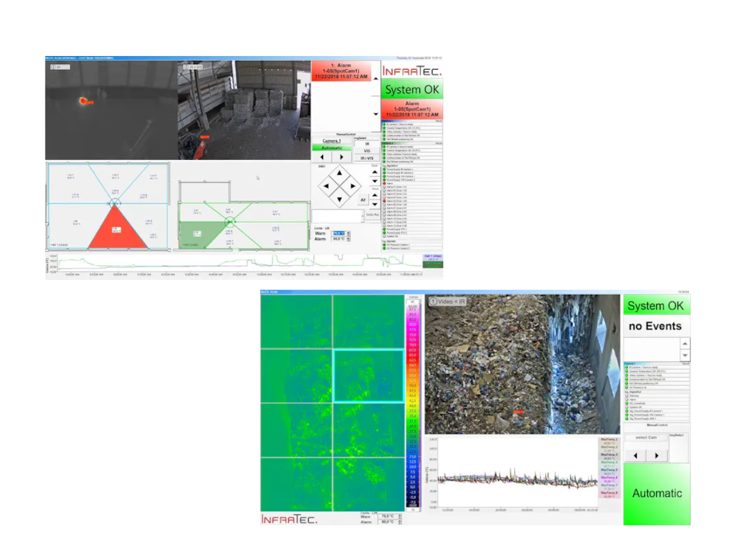Select IR+VIS image mode
This screenshot has width=747, height=560.
367,158
